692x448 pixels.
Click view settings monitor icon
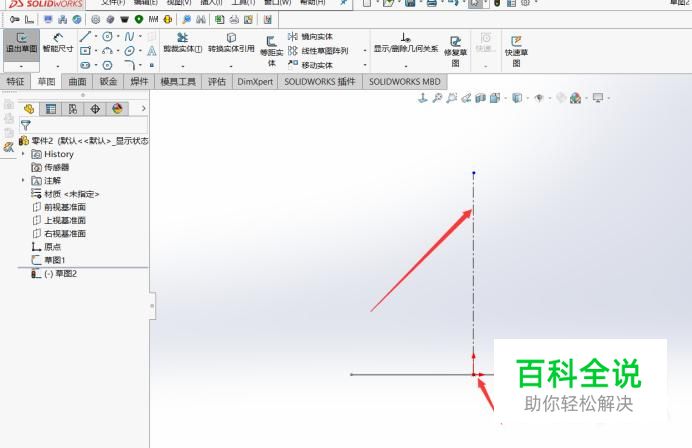click(598, 98)
